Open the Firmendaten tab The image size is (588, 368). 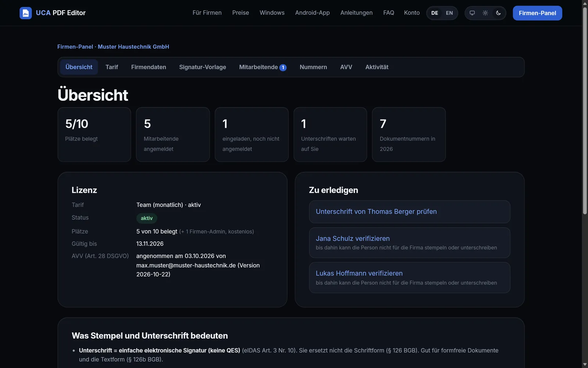(148, 67)
